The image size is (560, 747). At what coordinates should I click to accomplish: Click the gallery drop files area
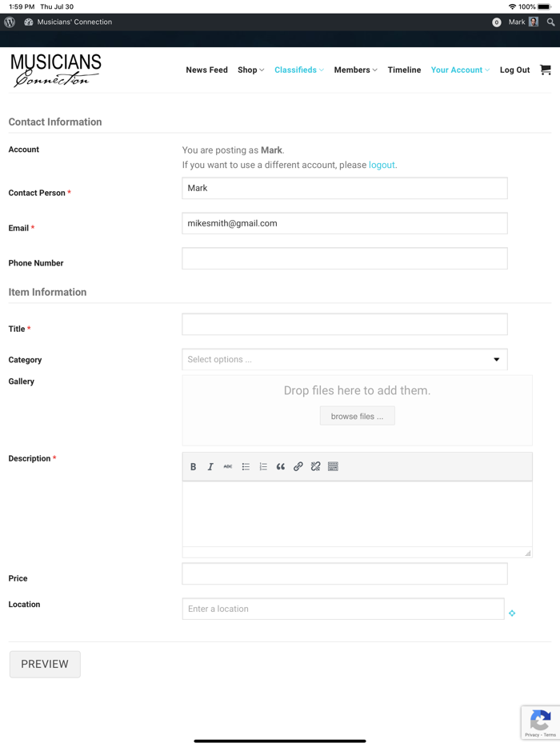click(x=357, y=410)
